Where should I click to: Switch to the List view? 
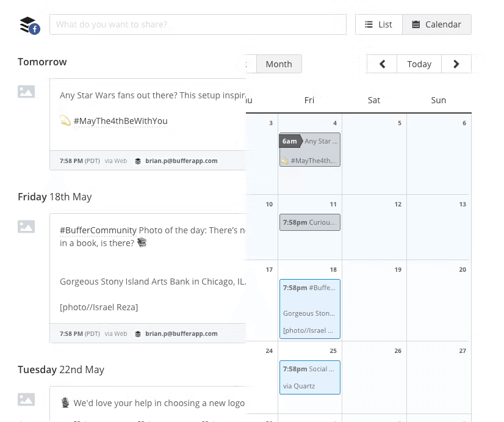(378, 24)
